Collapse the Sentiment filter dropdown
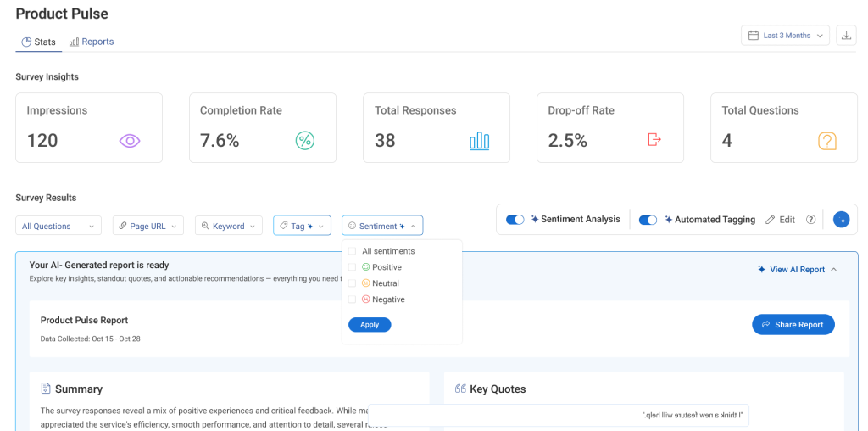This screenshot has width=868, height=431. click(382, 226)
